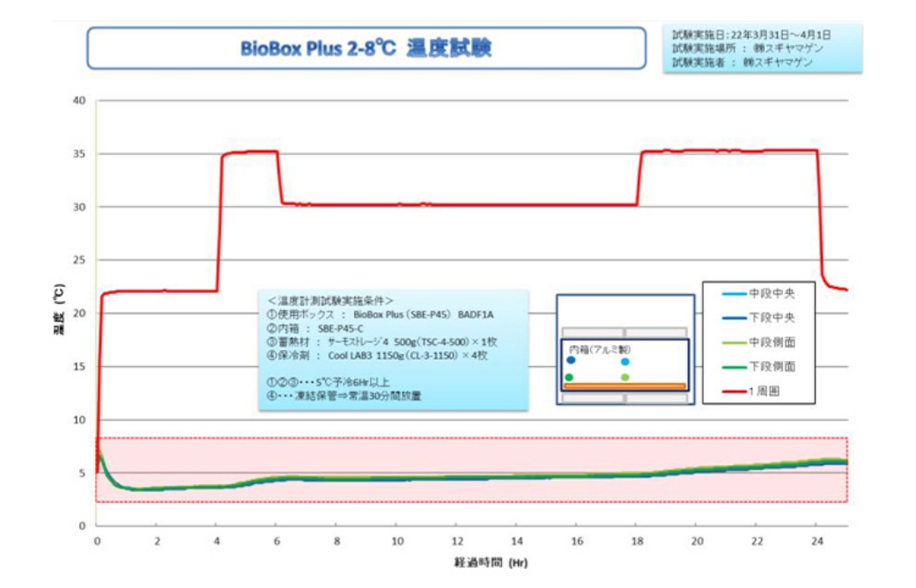Select the '④保冷剤：Cool LAB3 1150g' line
Viewport: 916px width, 588px height.
point(377,356)
